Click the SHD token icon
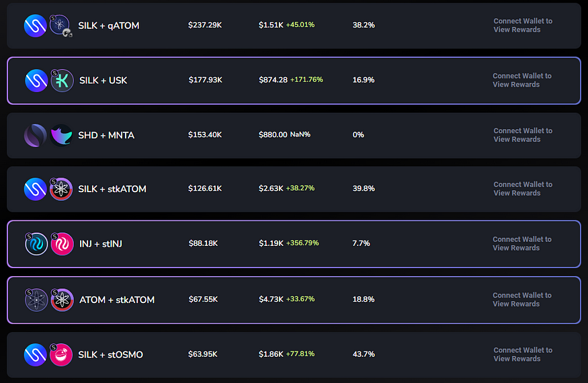Image resolution: width=588 pixels, height=383 pixels. click(x=35, y=135)
